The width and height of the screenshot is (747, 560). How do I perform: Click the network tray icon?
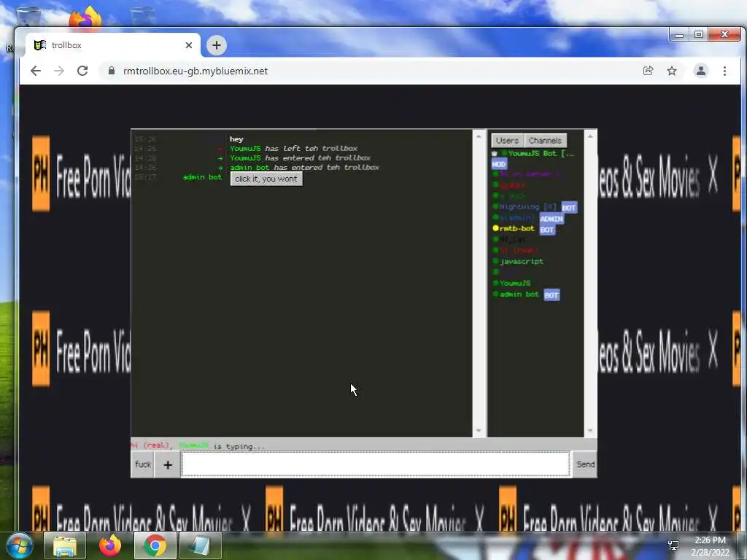click(x=673, y=545)
